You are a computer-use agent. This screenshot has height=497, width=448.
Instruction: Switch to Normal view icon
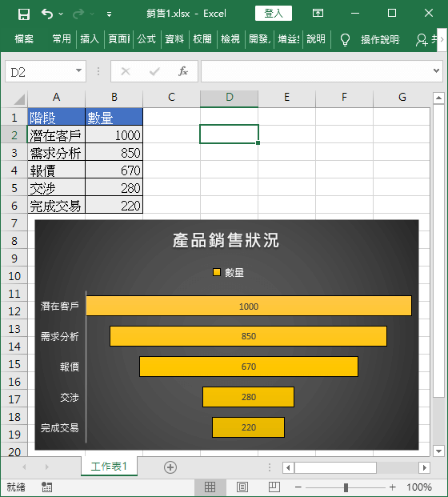[210, 487]
